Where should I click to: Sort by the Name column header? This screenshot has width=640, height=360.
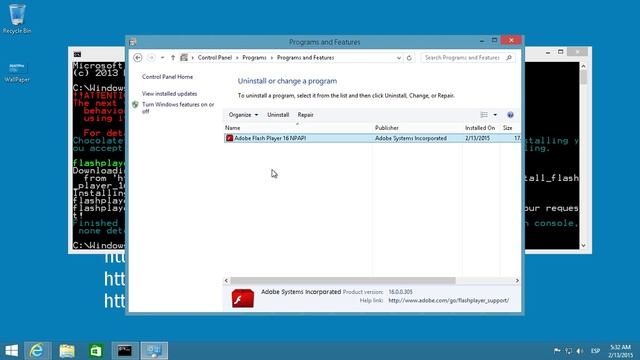coord(298,128)
